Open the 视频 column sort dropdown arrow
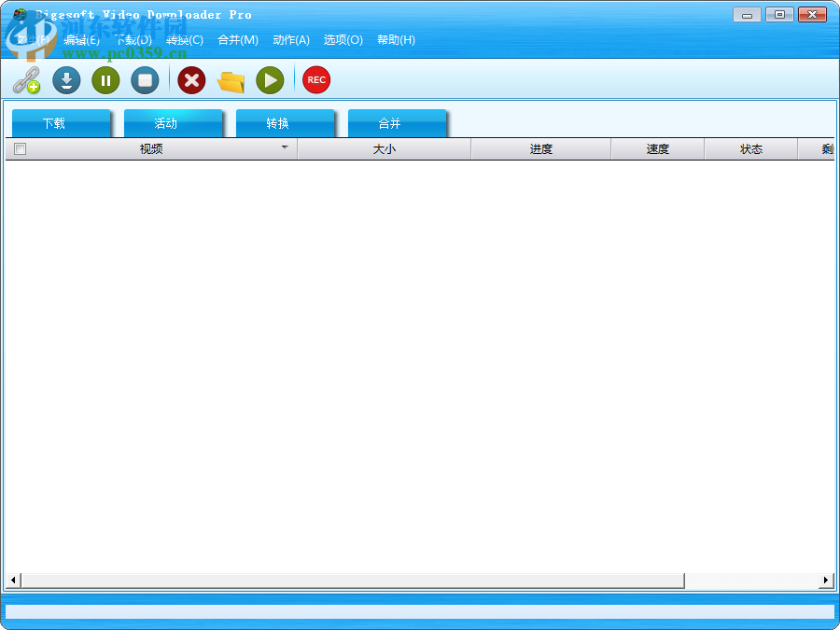This screenshot has height=630, width=840. tap(285, 147)
